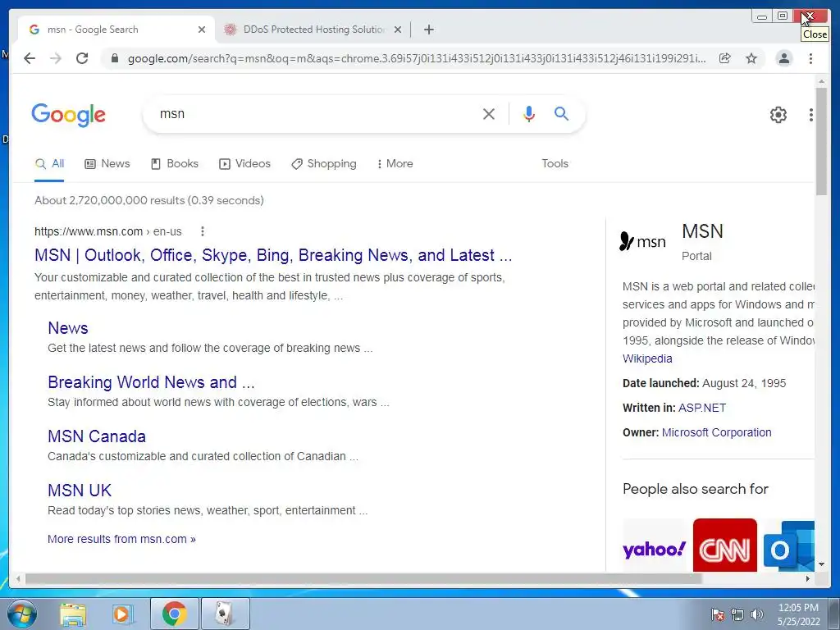840x630 pixels.
Task: Switch to Shopping results
Action: click(323, 164)
